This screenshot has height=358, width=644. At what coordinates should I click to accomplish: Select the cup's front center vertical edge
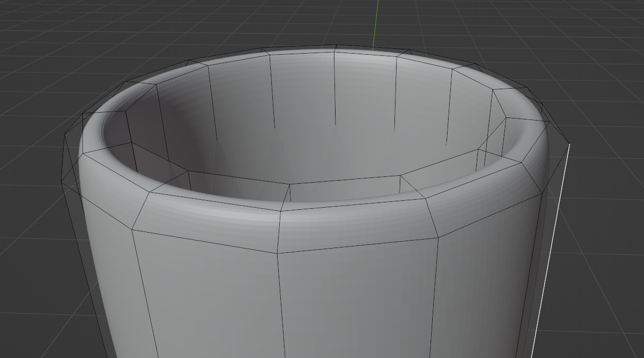281,305
